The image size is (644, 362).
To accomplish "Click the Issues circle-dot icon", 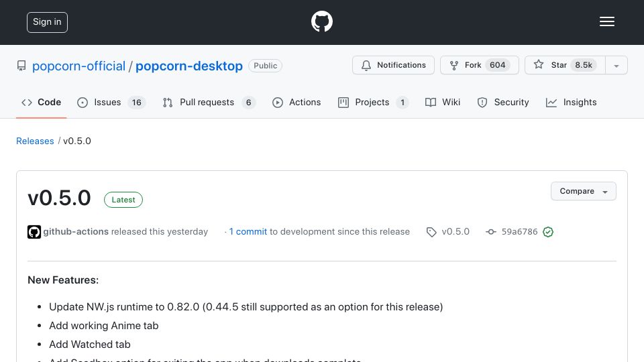I will pyautogui.click(x=83, y=103).
